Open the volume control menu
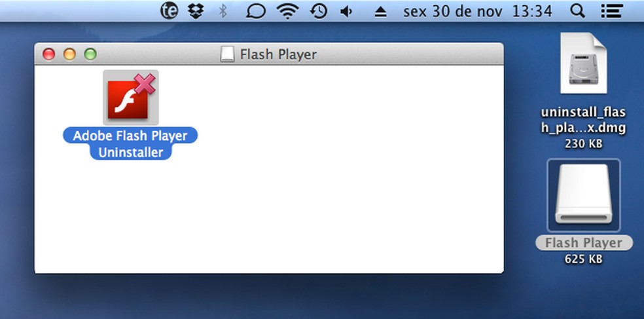This screenshot has width=644, height=319. click(346, 12)
